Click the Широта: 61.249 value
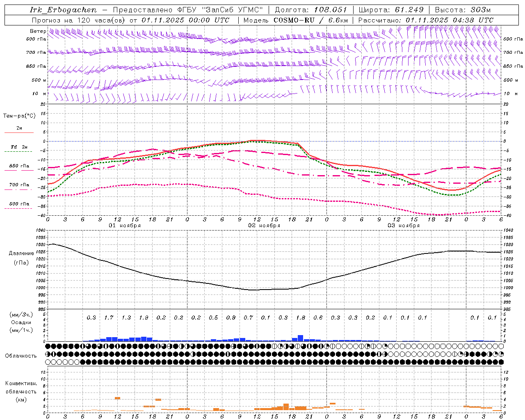The width and height of the screenshot is (525, 420). pos(391,10)
